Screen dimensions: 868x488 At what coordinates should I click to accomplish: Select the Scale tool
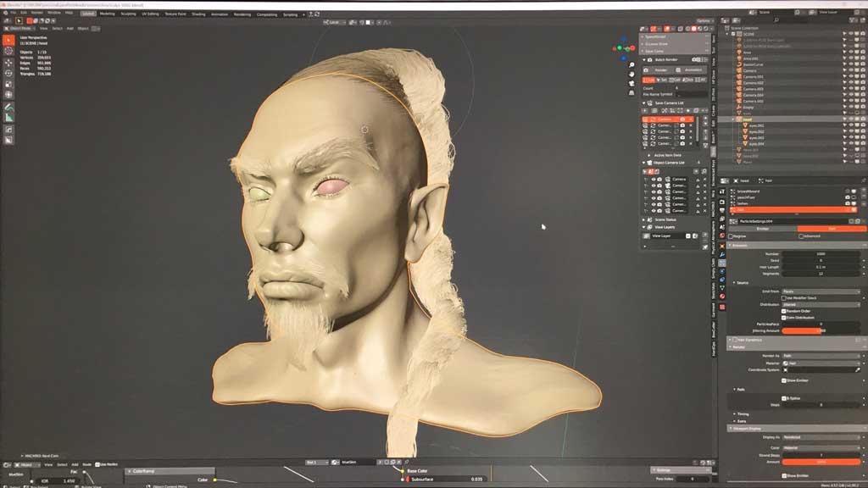[x=8, y=84]
